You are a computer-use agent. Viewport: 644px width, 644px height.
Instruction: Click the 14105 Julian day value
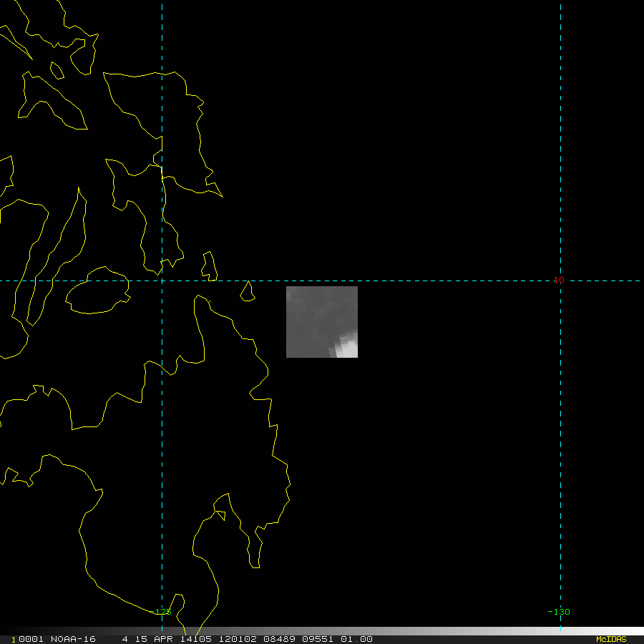[196, 640]
